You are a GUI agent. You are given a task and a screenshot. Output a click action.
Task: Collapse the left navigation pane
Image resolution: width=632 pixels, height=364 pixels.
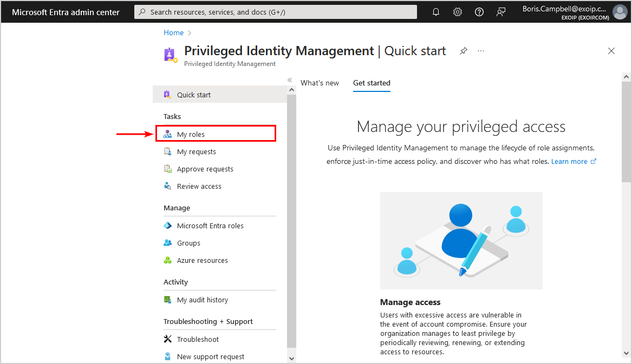click(290, 80)
